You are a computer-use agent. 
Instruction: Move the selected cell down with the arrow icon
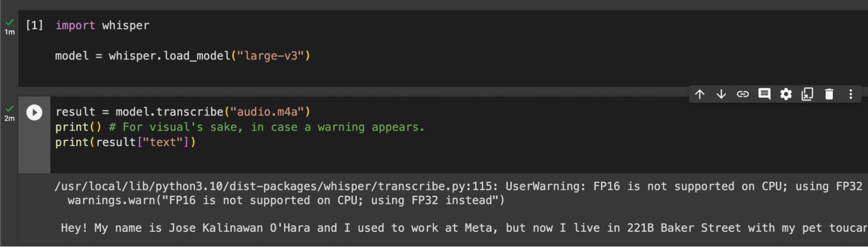click(721, 94)
